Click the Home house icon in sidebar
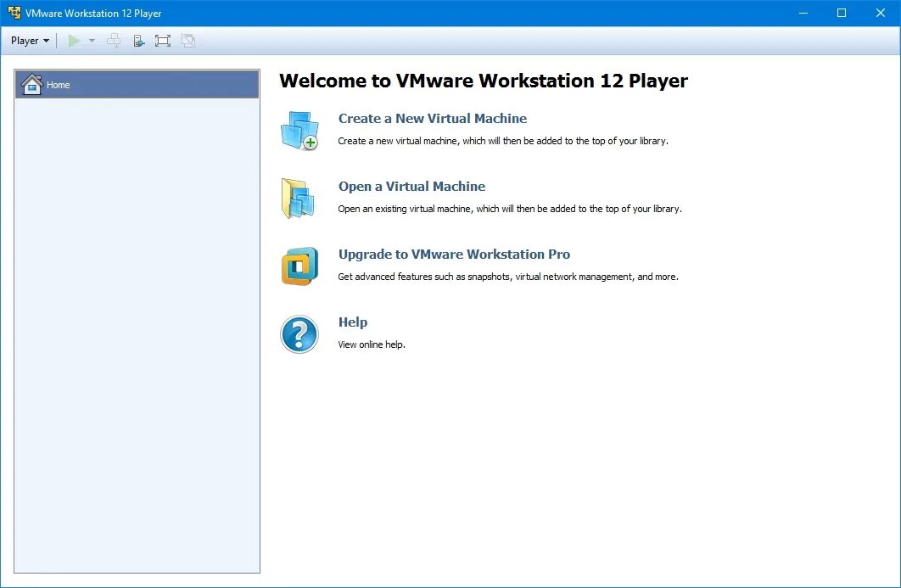 coord(32,84)
